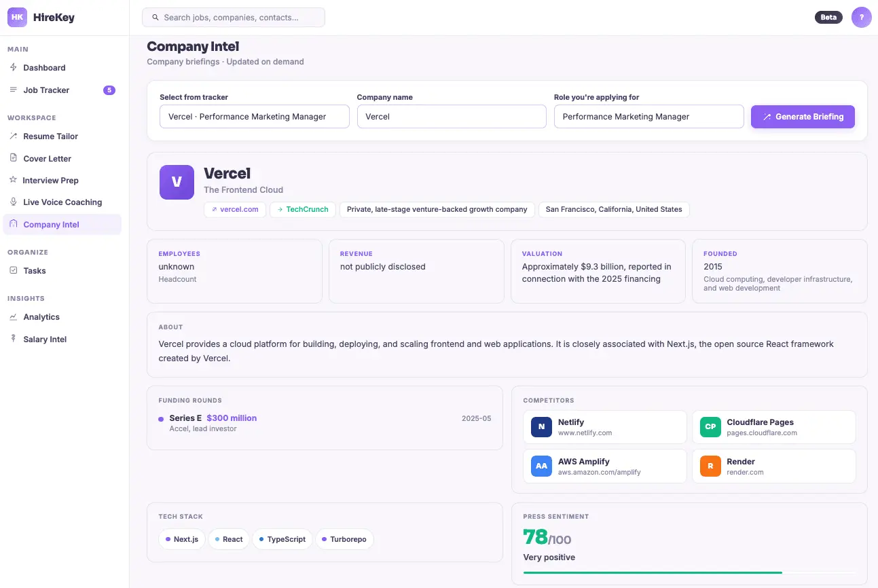Click the Job Tracker count badge 5
This screenshot has height=588, width=878.
(109, 90)
